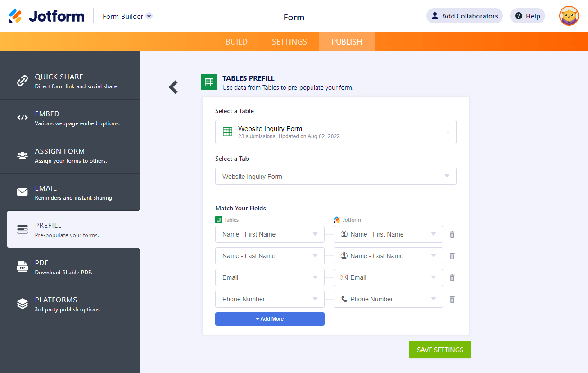
Task: Open the user avatar menu
Action: coord(569,16)
